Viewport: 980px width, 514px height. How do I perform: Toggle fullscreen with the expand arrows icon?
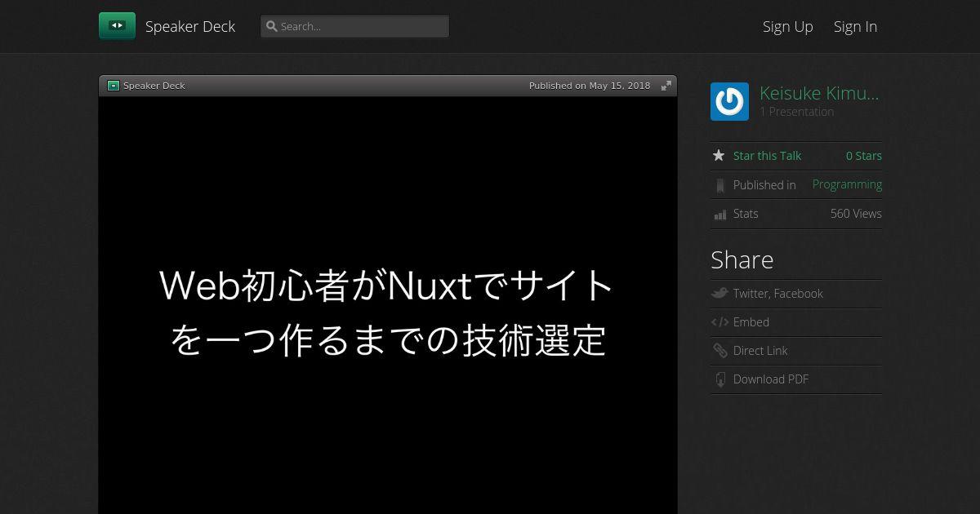click(x=666, y=86)
